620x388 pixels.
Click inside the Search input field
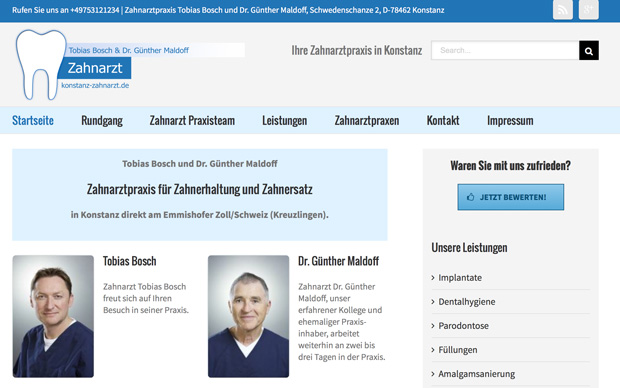pos(505,51)
